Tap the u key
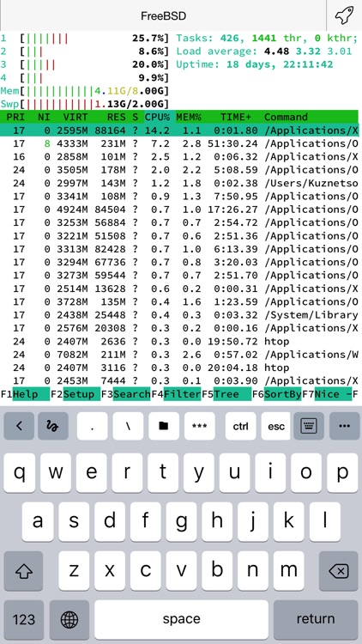 pos(234,473)
